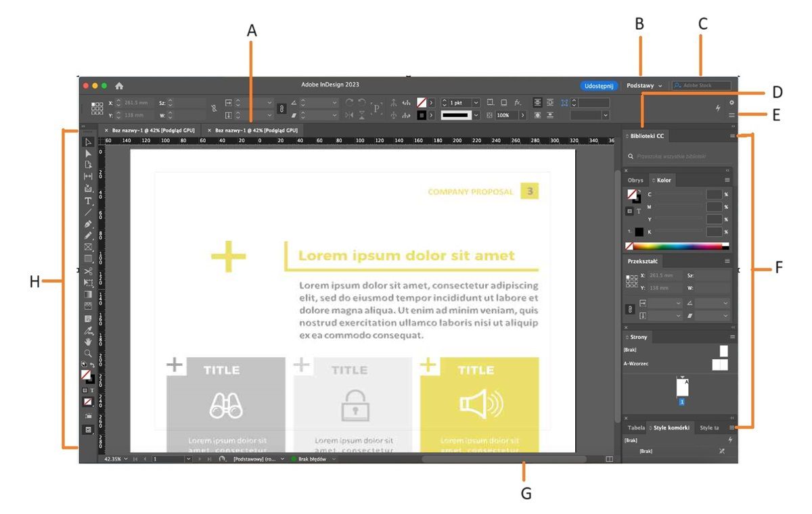
Task: Select the Rectangle tool
Action: click(89, 259)
